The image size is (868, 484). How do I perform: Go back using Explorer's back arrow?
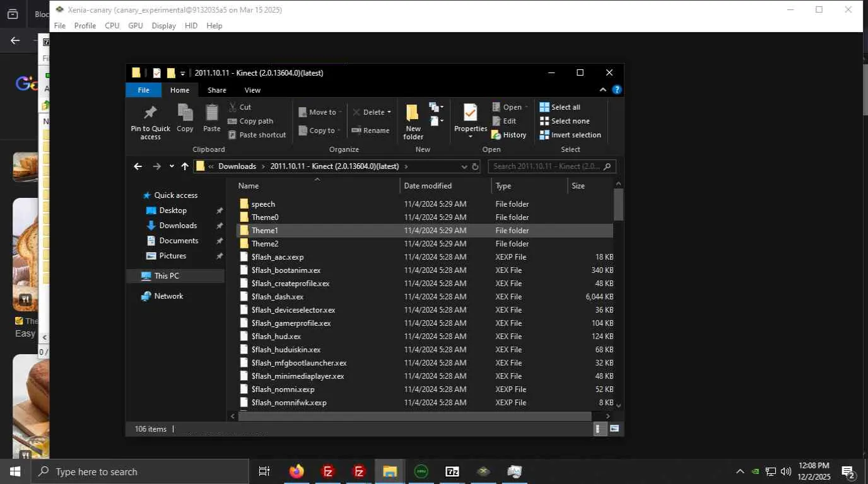[138, 166]
